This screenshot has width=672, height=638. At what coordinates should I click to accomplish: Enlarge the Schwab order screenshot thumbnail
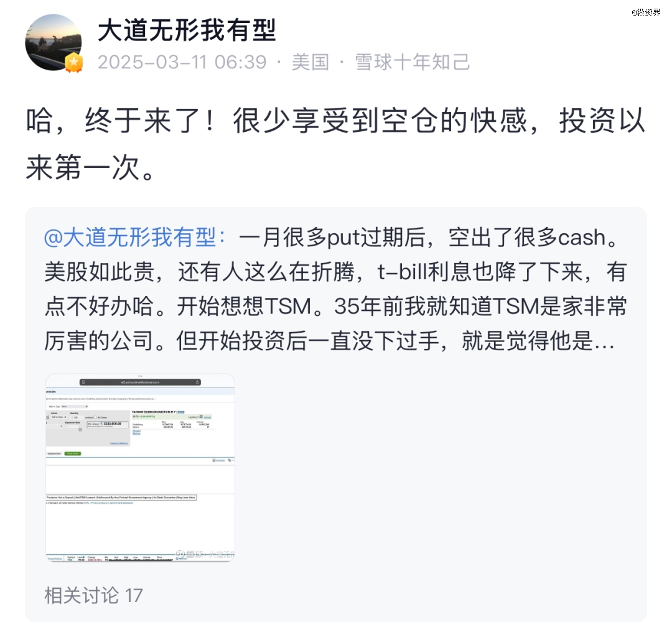pos(140,467)
